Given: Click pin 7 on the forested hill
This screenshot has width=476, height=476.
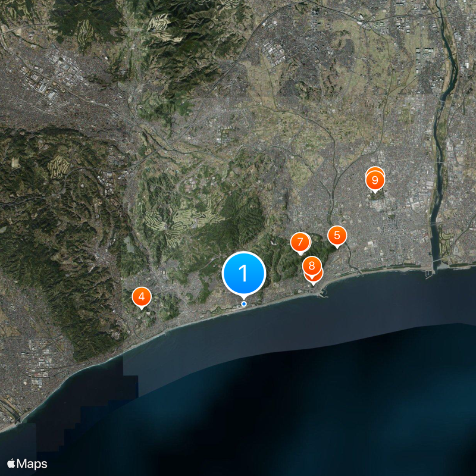Looking at the screenshot, I should 300,240.
